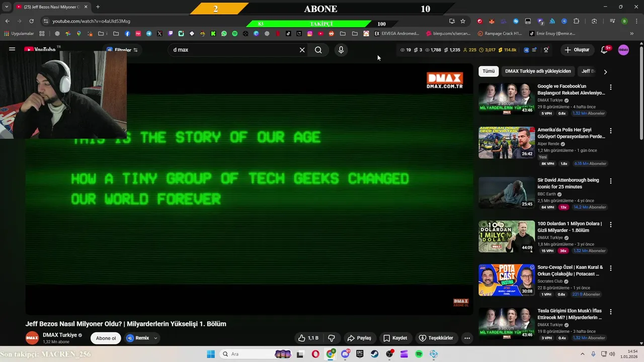Open the Uygulamalar apps bookmark

tap(19, 34)
